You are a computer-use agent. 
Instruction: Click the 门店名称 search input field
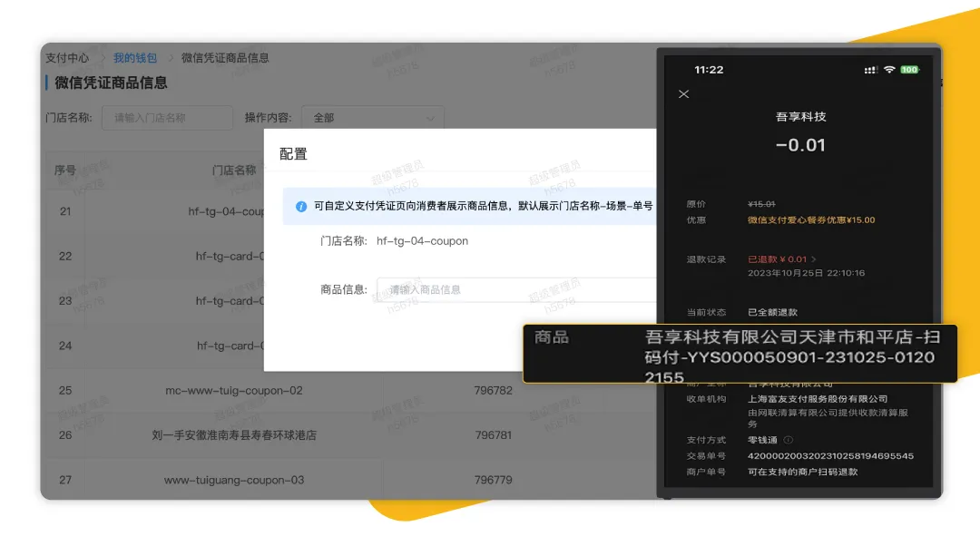168,117
